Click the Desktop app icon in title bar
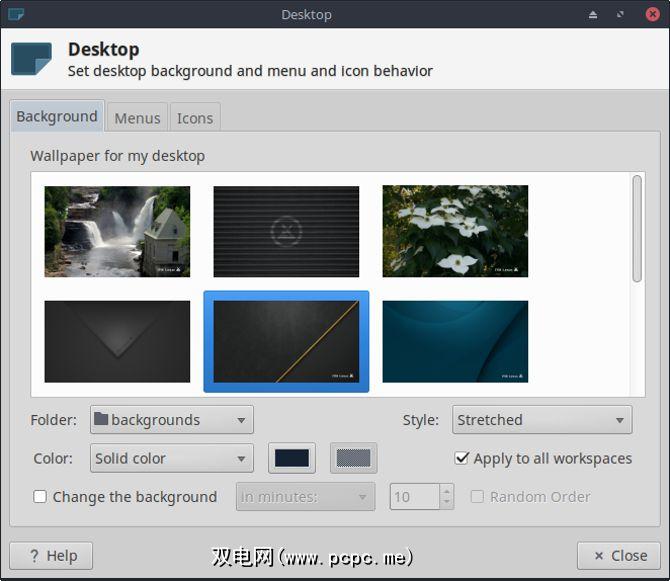Screen dimensions: 670x581 16,14
